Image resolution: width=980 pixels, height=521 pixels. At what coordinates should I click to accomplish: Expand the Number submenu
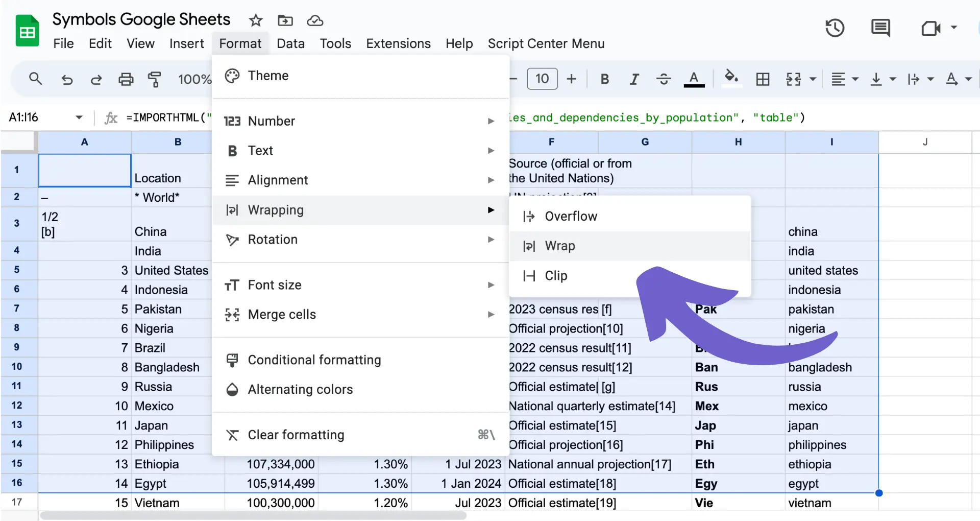[360, 121]
